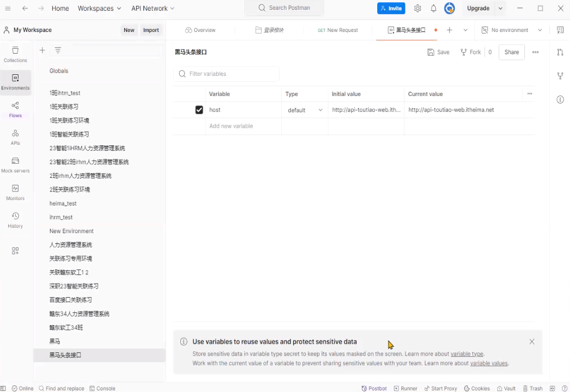The height and width of the screenshot is (392, 570).
Task: Open the settings gear icon
Action: point(417,8)
